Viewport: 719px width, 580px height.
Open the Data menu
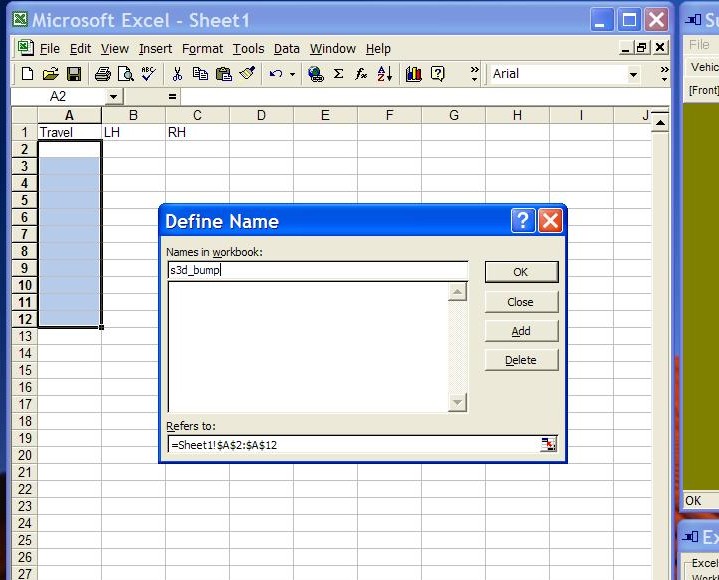click(x=286, y=48)
